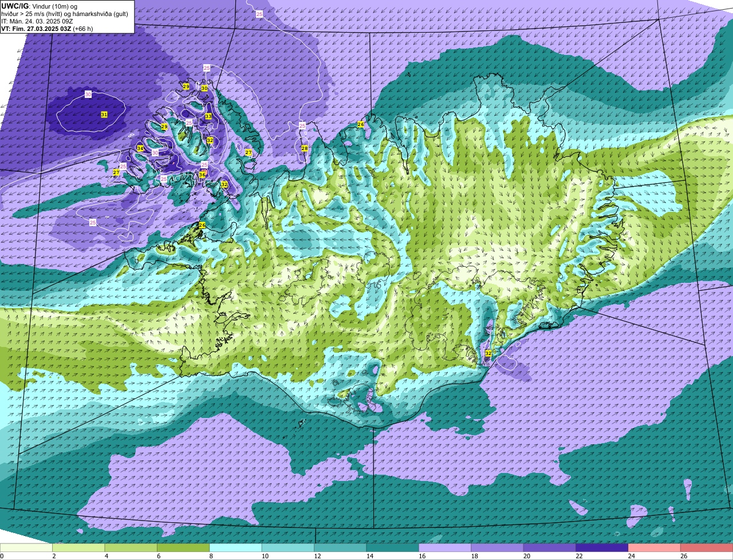The image size is (733, 560).
Task: Click the white 30 contour label around the 31 maximum
Action: (88, 94)
